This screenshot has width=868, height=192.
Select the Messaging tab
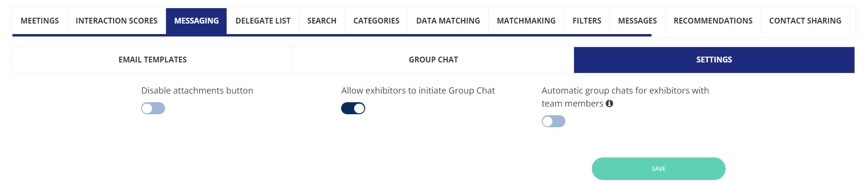point(196,21)
